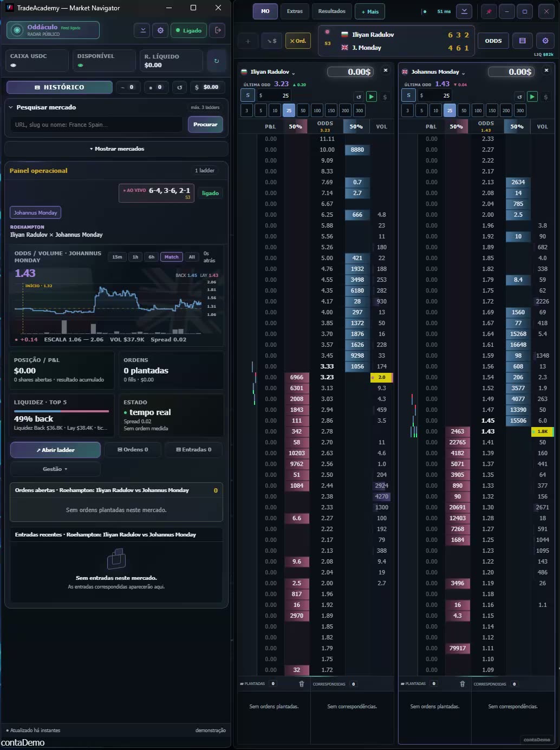
Task: Expand Mostrar mercados list
Action: pos(116,148)
